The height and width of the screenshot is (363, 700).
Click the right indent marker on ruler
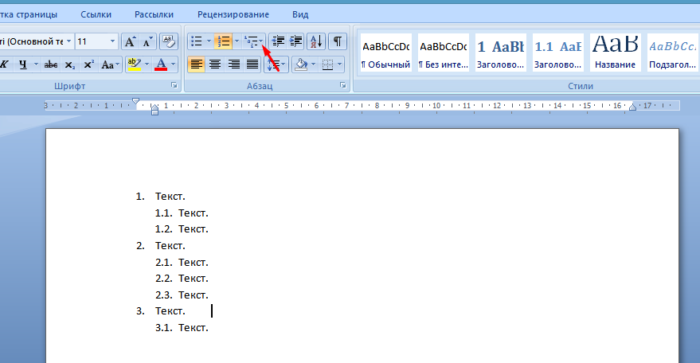pos(632,107)
